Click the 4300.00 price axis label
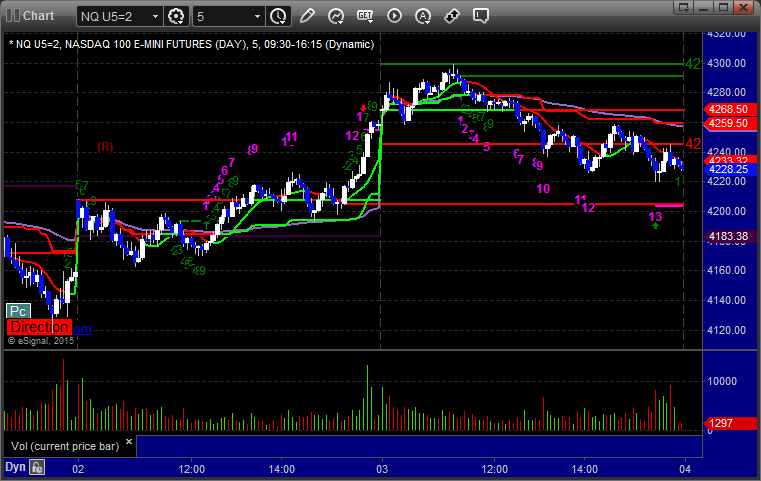 (x=727, y=63)
